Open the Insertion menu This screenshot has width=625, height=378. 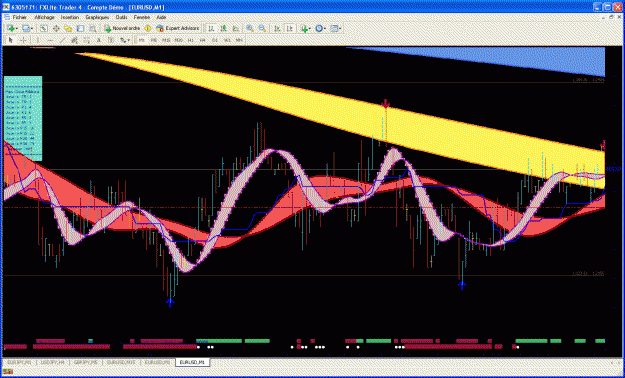(70, 18)
